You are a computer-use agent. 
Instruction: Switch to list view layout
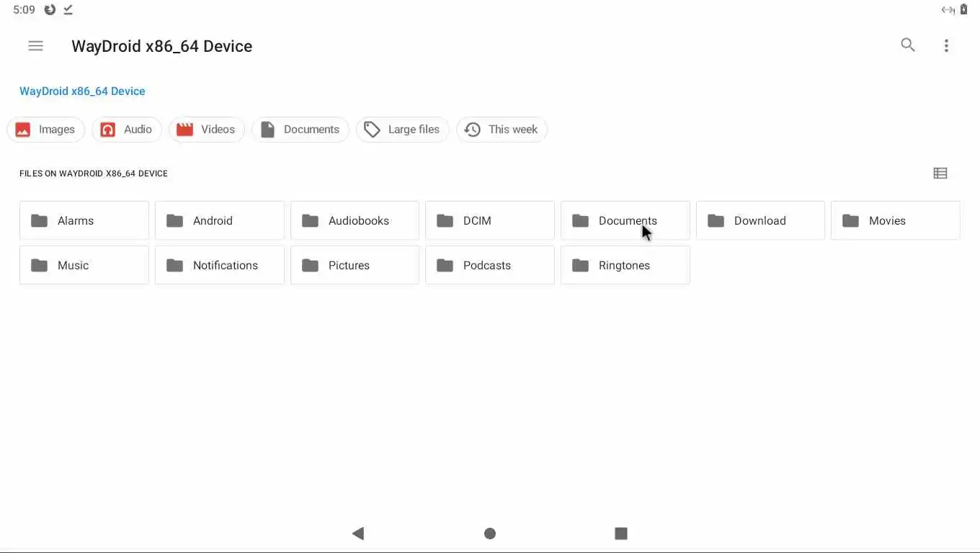tap(940, 174)
